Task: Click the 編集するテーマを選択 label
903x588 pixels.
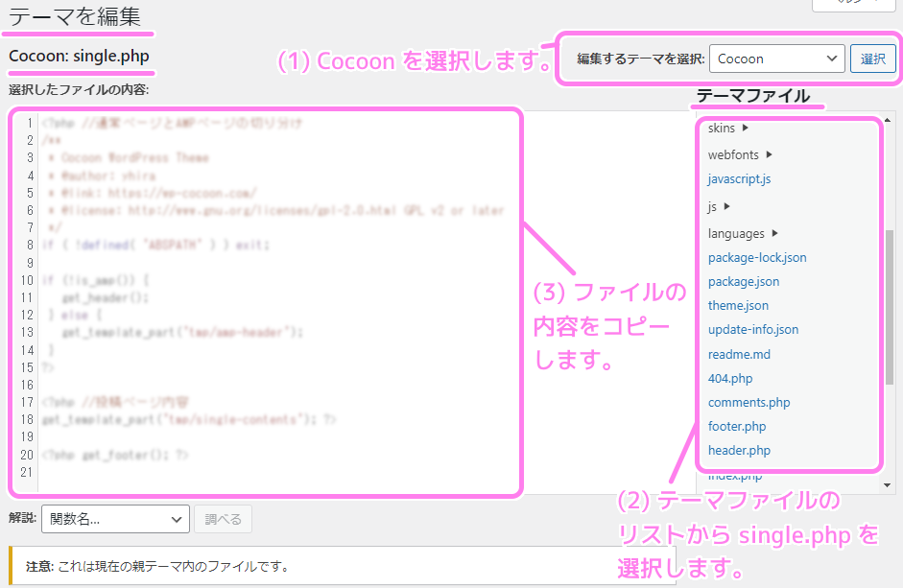Action: (x=640, y=59)
